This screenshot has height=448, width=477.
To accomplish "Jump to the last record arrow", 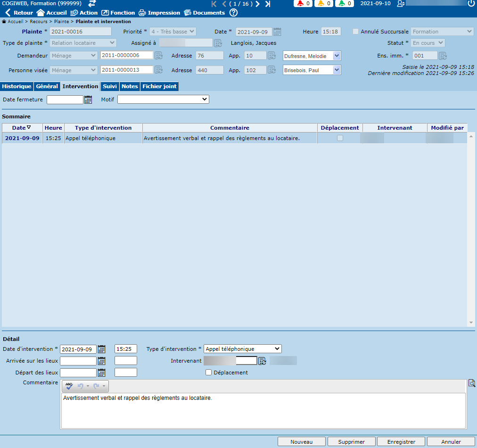I will (x=268, y=4).
